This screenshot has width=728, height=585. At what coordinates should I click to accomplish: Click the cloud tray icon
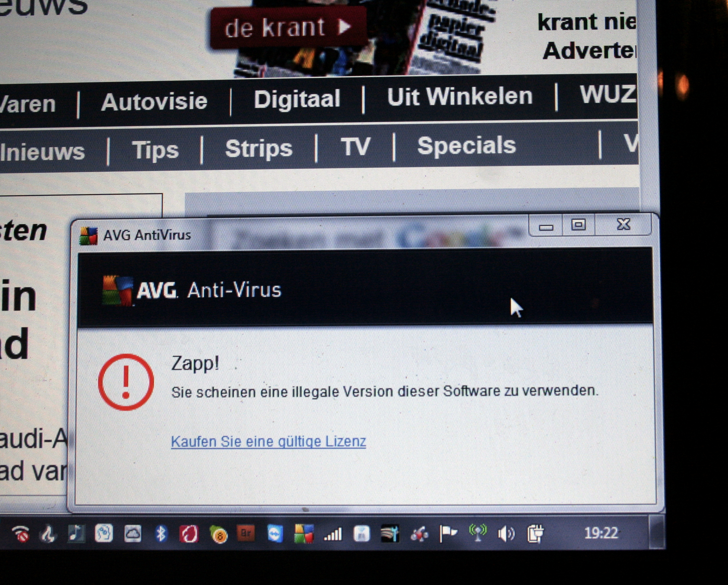point(132,534)
